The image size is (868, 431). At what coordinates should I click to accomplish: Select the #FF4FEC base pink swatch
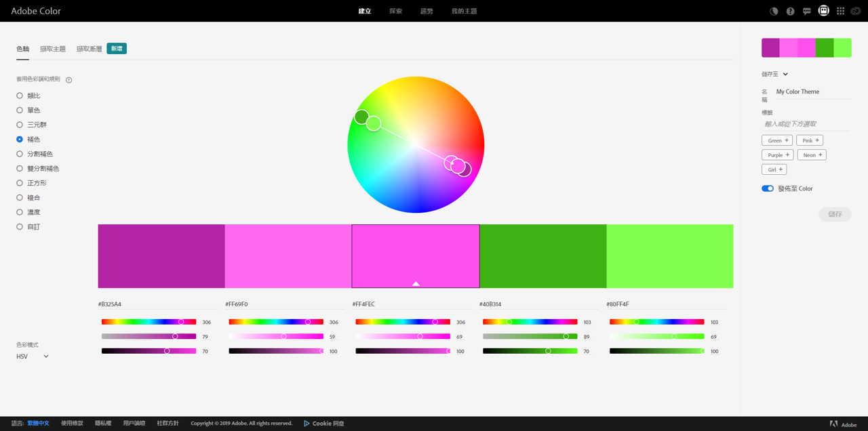point(416,256)
